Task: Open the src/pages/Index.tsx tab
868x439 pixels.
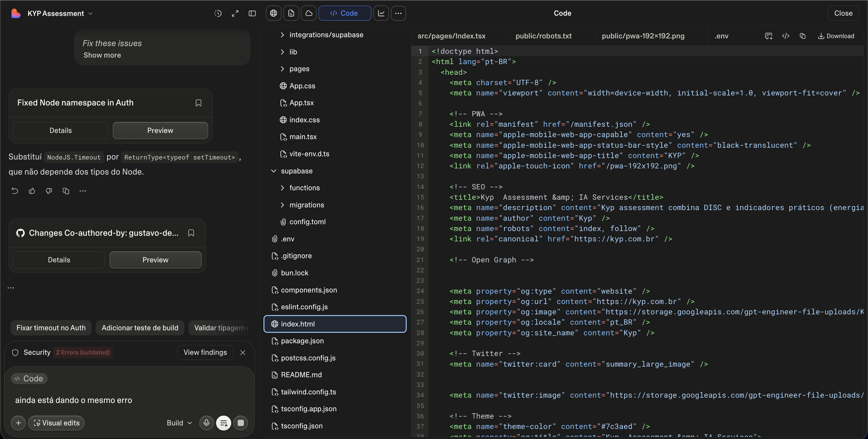Action: coord(451,36)
